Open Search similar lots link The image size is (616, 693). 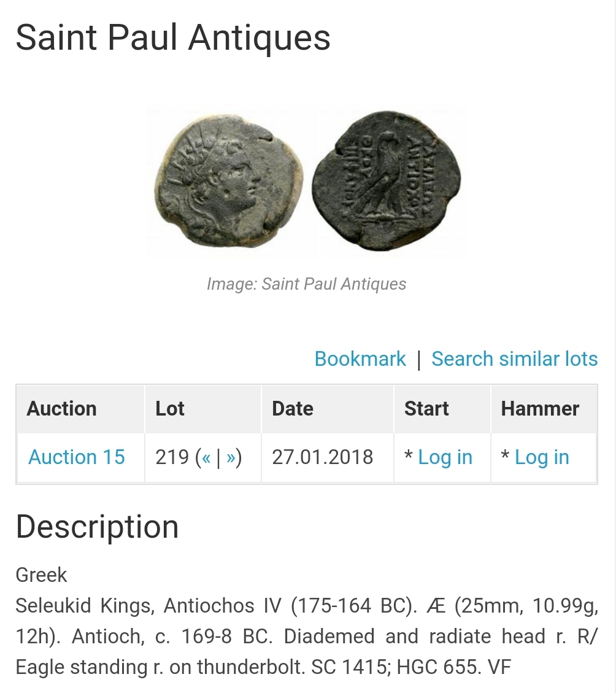514,359
